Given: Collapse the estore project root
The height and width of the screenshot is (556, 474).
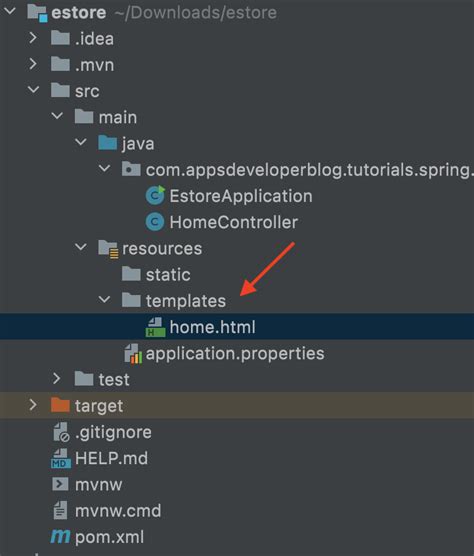Looking at the screenshot, I should [10, 11].
